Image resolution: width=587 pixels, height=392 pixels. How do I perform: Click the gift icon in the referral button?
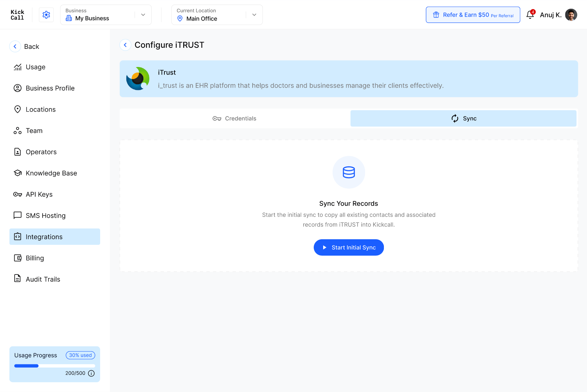coord(436,15)
